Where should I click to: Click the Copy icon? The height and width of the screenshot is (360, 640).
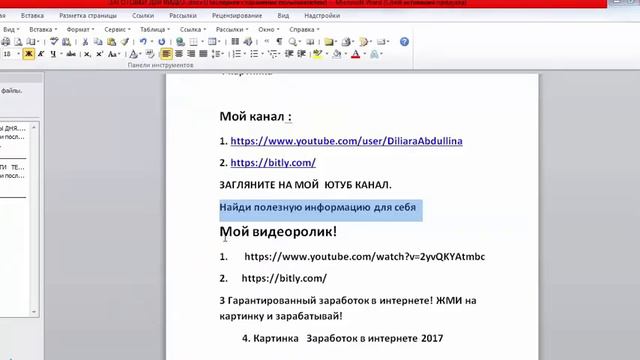click(98, 42)
